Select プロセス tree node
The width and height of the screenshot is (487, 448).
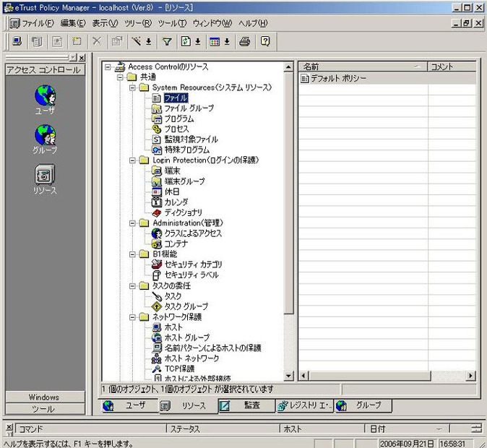pyautogui.click(x=176, y=129)
